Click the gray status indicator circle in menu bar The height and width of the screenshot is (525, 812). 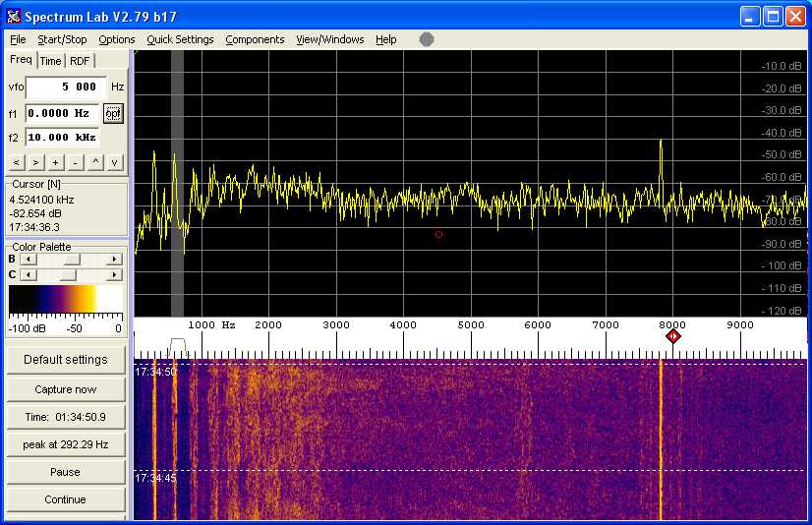tap(427, 39)
